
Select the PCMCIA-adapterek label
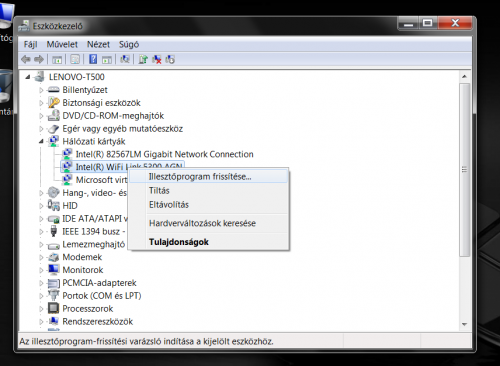(x=99, y=283)
